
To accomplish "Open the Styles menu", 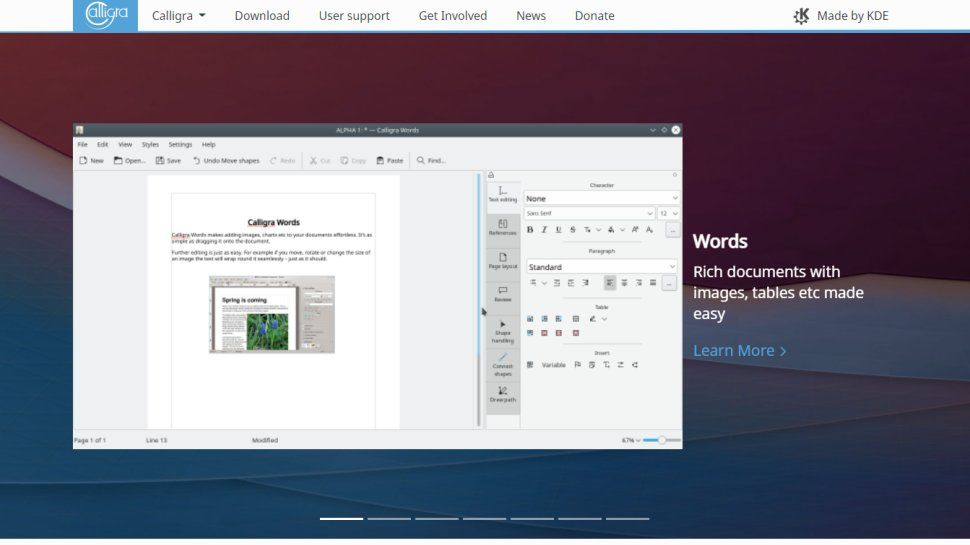I will [x=150, y=144].
